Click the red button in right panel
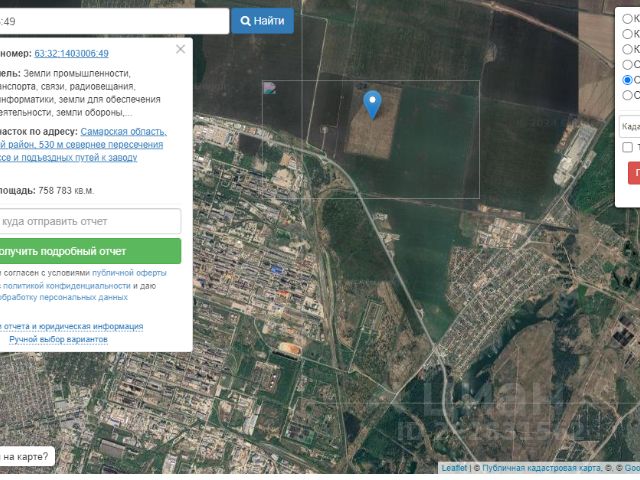 pyautogui.click(x=634, y=173)
